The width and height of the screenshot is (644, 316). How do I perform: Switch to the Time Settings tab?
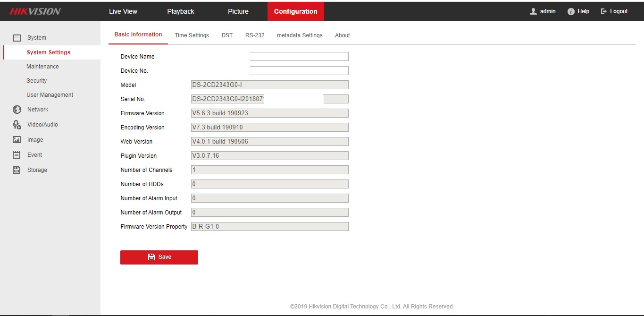pos(192,35)
